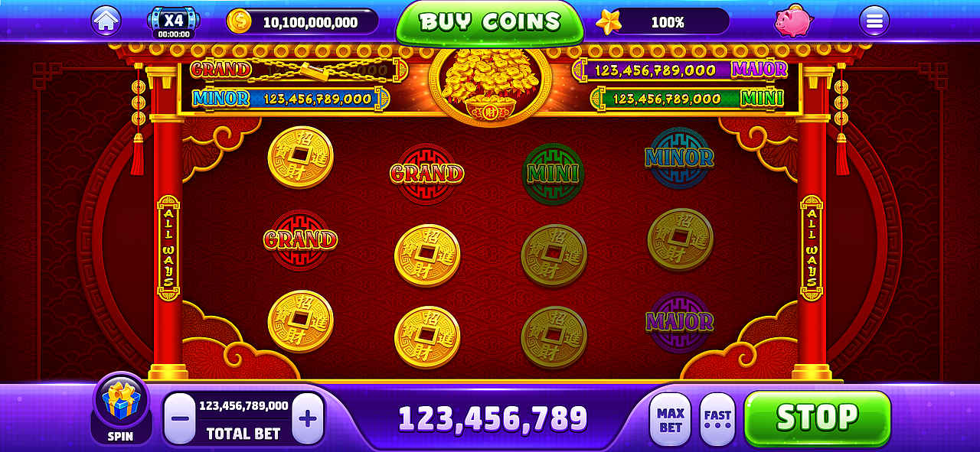Tap the gold coin balance icon
This screenshot has height=452, width=980.
(239, 21)
